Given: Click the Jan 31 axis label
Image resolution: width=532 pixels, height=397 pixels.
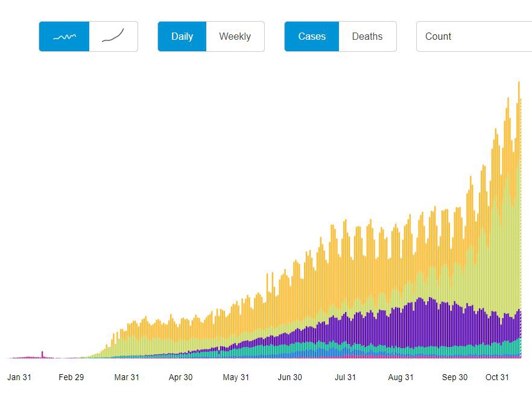Looking at the screenshot, I should coord(19,377).
